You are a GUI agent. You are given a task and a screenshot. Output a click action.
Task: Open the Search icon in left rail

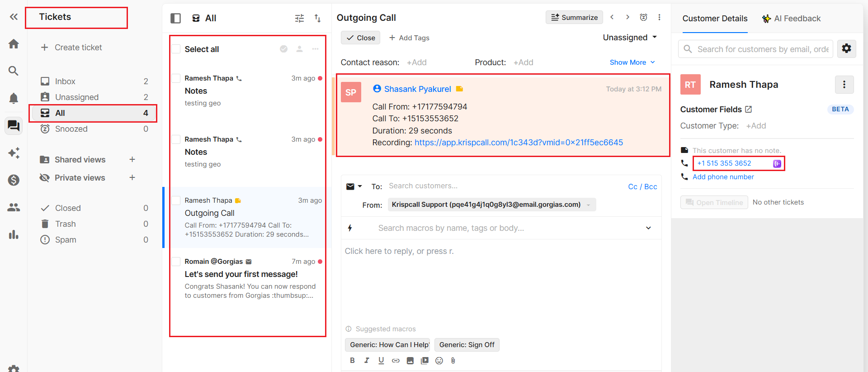14,71
